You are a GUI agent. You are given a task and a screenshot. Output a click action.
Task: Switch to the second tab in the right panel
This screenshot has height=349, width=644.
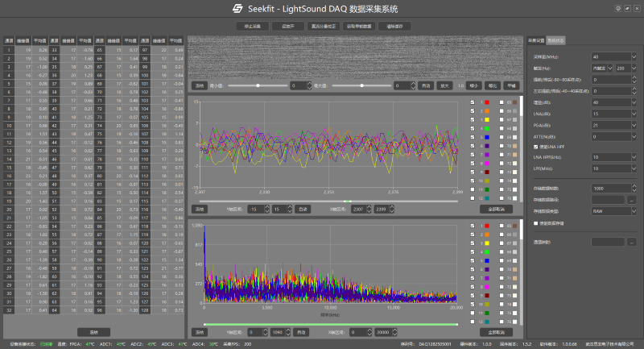click(x=555, y=40)
